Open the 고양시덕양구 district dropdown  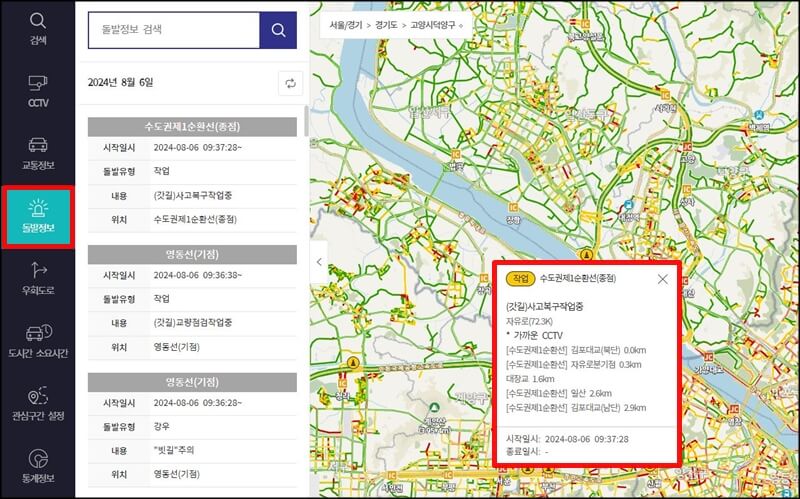pos(437,25)
